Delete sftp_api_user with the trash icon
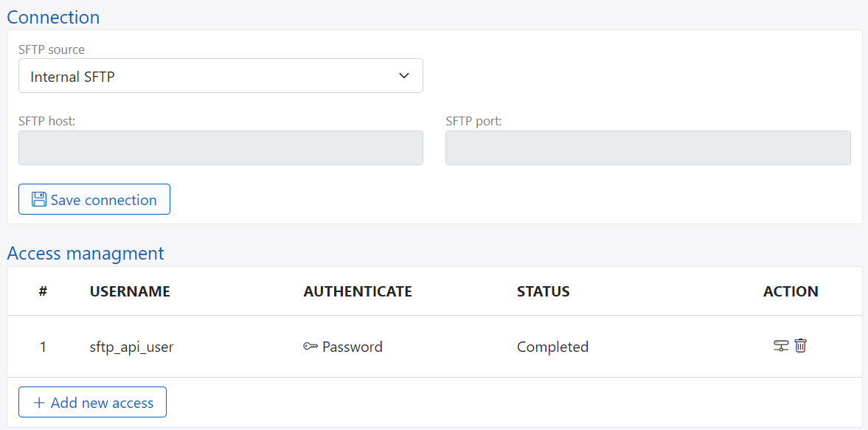This screenshot has height=430, width=868. [801, 346]
